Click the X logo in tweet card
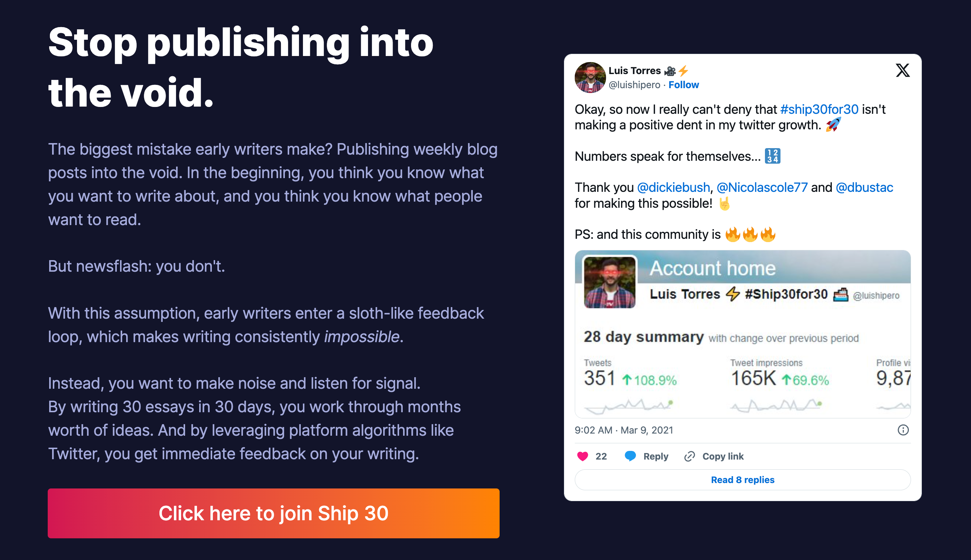This screenshot has height=560, width=971. click(x=903, y=70)
